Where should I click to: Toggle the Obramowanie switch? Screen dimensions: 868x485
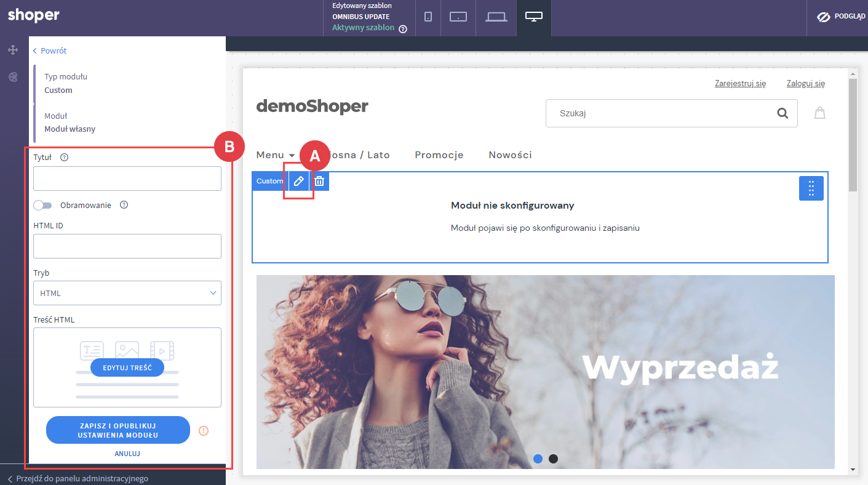(42, 206)
